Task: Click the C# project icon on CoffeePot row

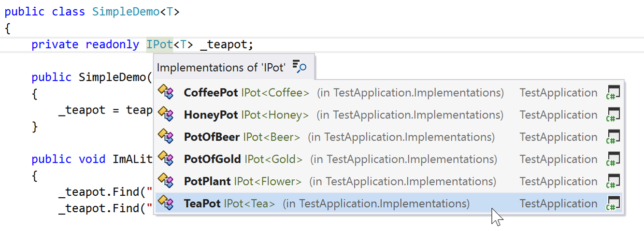Action: point(613,92)
